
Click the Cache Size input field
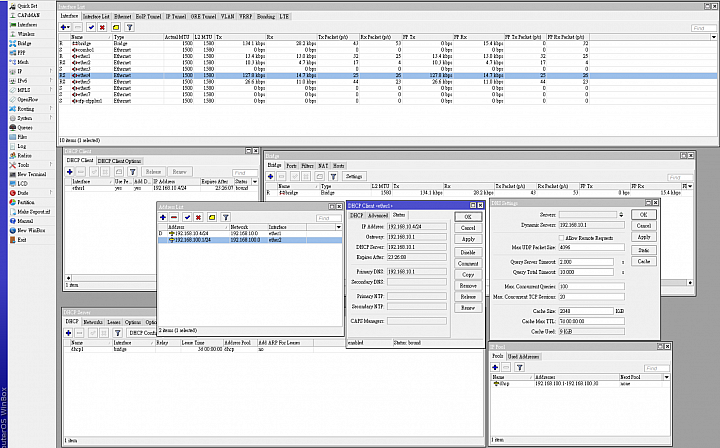(x=586, y=310)
